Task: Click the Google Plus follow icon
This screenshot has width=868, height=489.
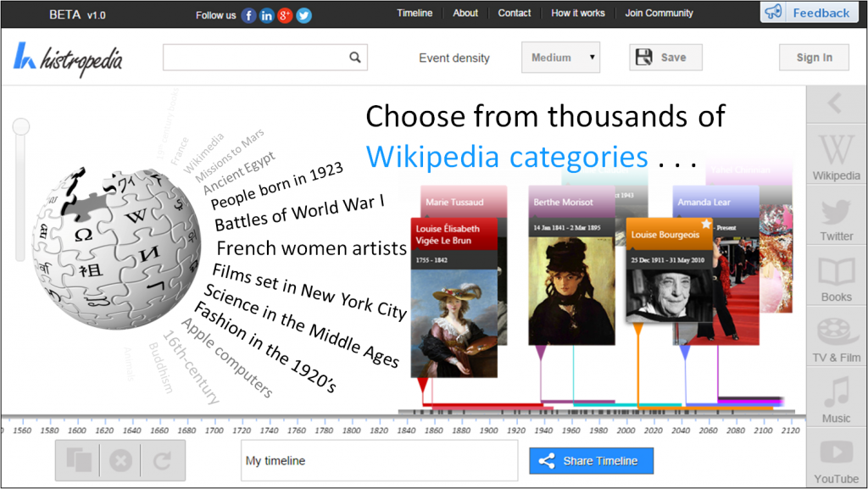Action: point(286,14)
